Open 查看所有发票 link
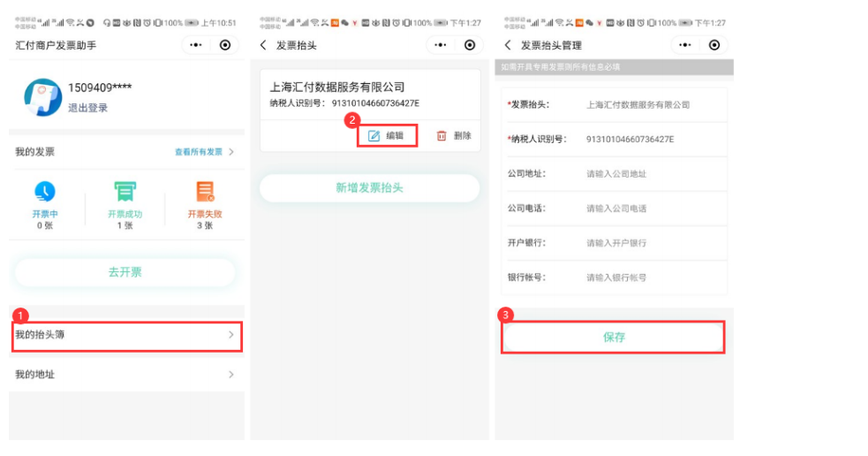Viewport: 868px width, 456px height. [x=199, y=152]
